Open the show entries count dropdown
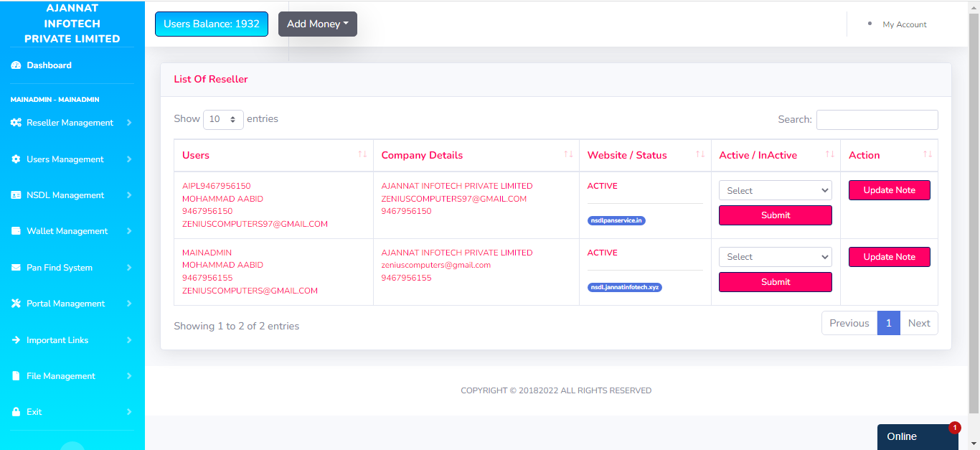This screenshot has height=450, width=980. point(223,119)
